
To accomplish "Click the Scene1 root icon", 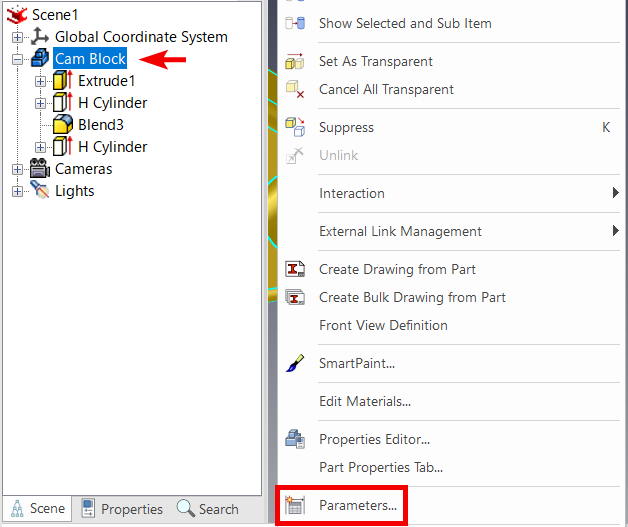I will (17, 15).
